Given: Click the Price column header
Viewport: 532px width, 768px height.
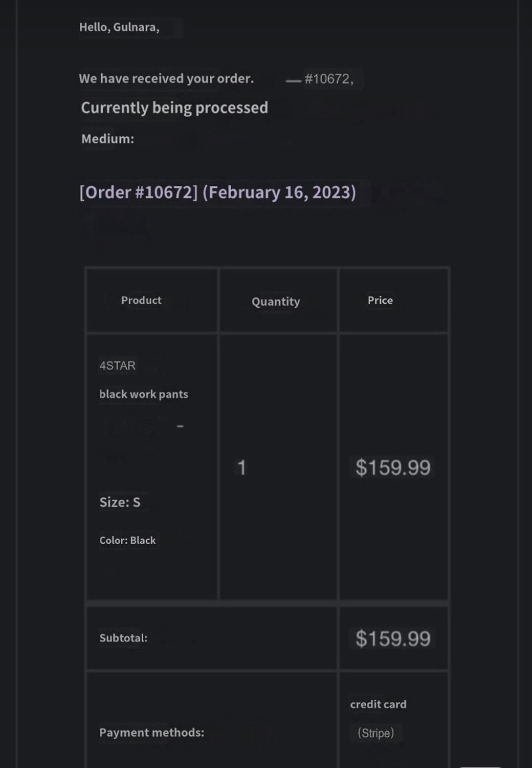Looking at the screenshot, I should pyautogui.click(x=380, y=301).
